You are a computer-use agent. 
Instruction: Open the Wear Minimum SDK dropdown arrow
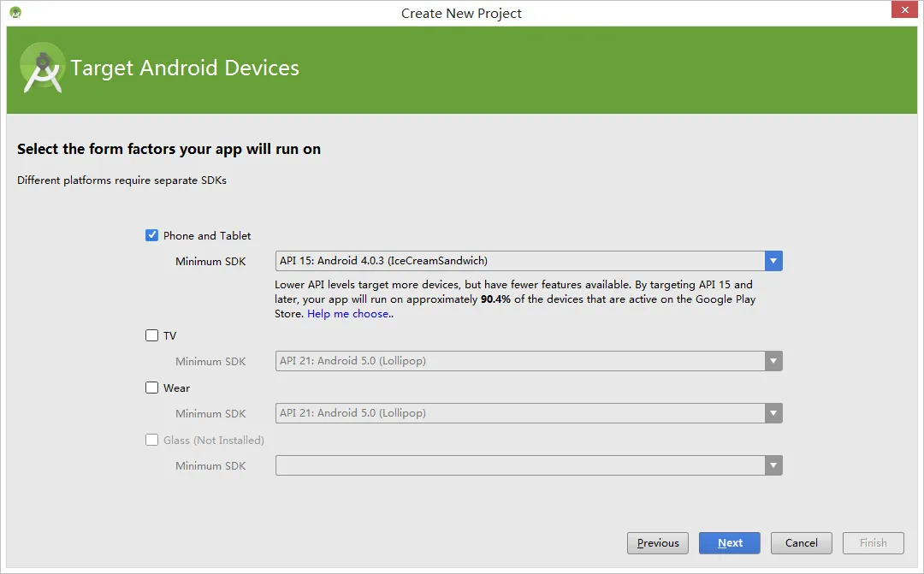[x=773, y=413]
